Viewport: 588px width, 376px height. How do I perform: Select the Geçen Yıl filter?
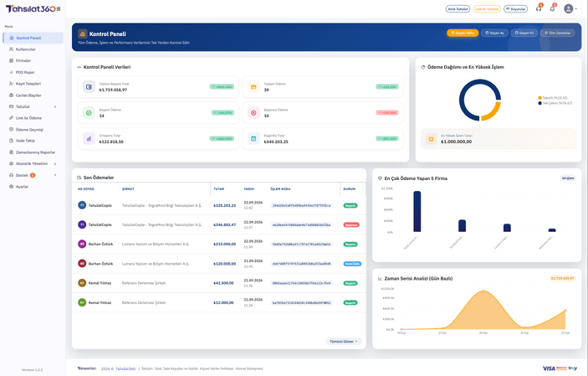click(524, 33)
